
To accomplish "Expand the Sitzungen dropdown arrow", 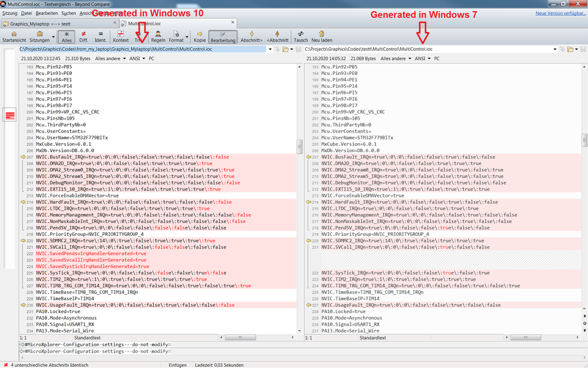I will tap(53, 37).
